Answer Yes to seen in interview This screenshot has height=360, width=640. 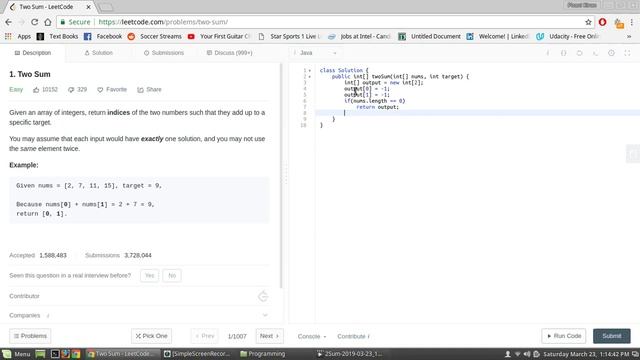(x=149, y=276)
